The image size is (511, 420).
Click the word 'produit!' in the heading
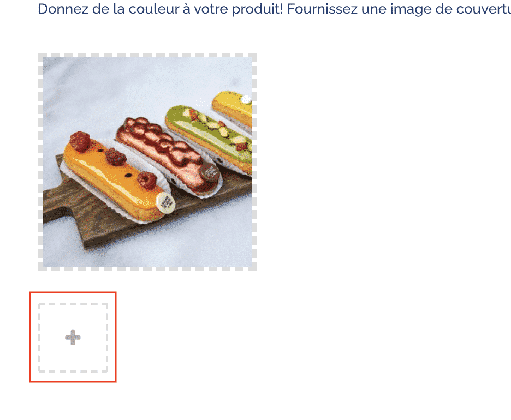point(258,9)
